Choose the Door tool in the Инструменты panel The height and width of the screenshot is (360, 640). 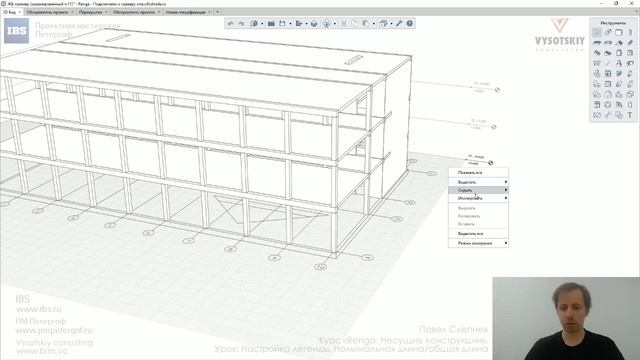tap(619, 53)
